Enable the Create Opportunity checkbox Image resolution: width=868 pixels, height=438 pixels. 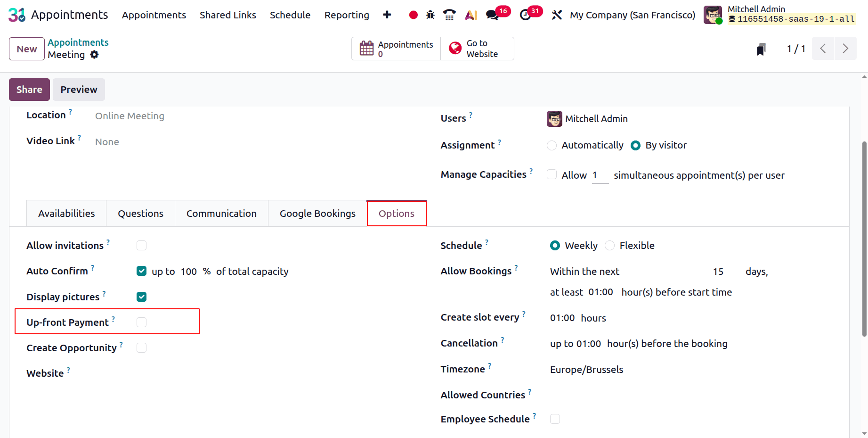(x=141, y=348)
